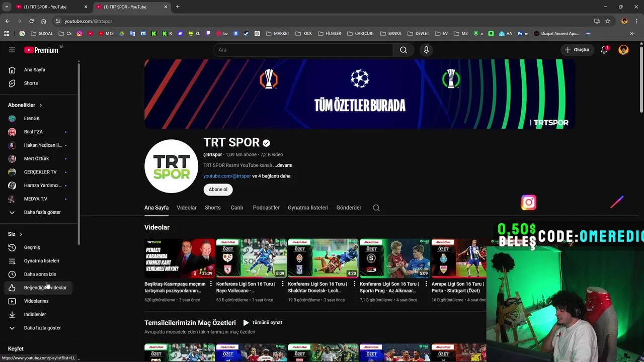The height and width of the screenshot is (362, 644).
Task: Click the browser home button
Action: [x=44, y=21]
